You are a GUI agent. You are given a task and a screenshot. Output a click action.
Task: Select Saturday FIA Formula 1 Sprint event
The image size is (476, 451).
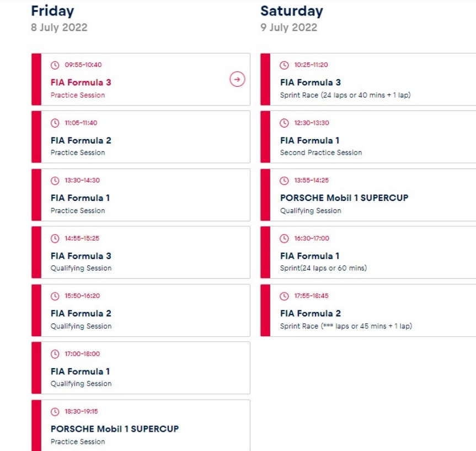click(310, 256)
